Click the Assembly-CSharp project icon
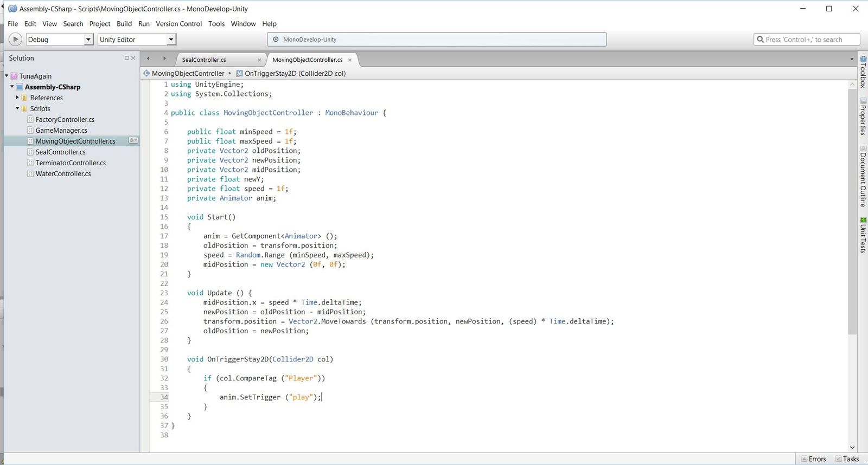Viewport: 868px width, 465px height. 20,87
